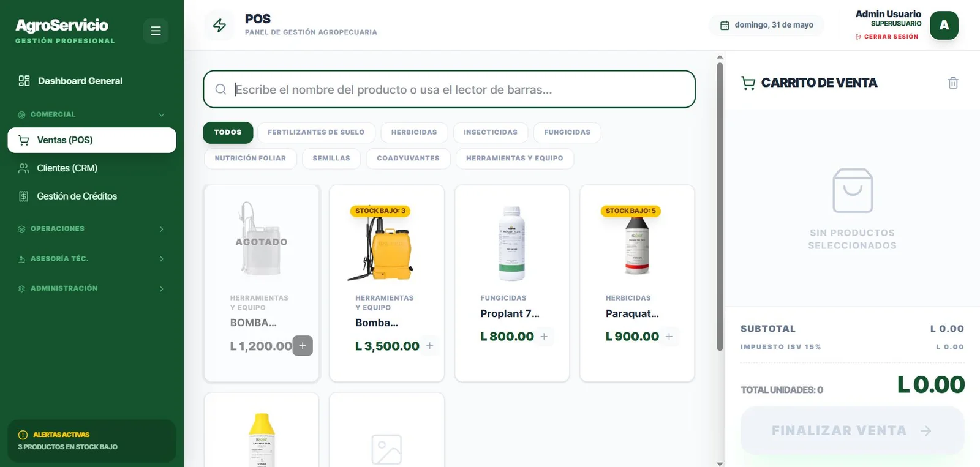The image size is (980, 467).
Task: Click the calendar icon near date
Action: click(725, 25)
